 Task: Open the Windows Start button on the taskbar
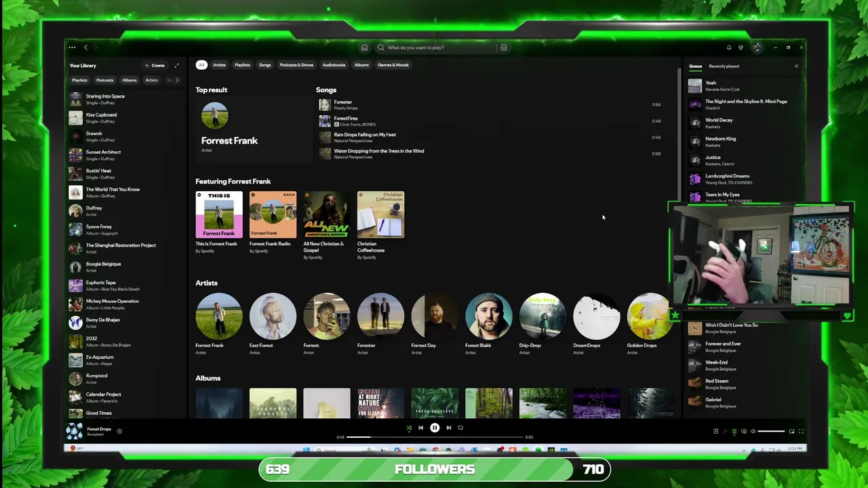(x=306, y=449)
